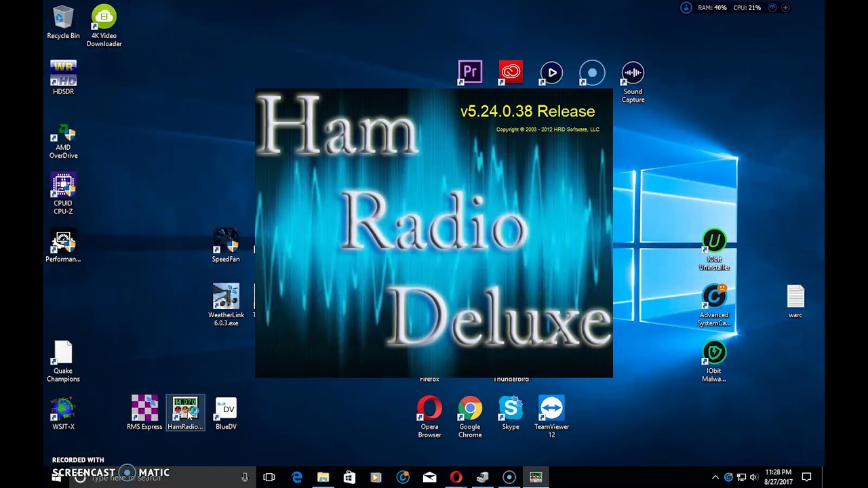Select the Quake Champions file icon
This screenshot has width=868, height=488.
coord(63,361)
